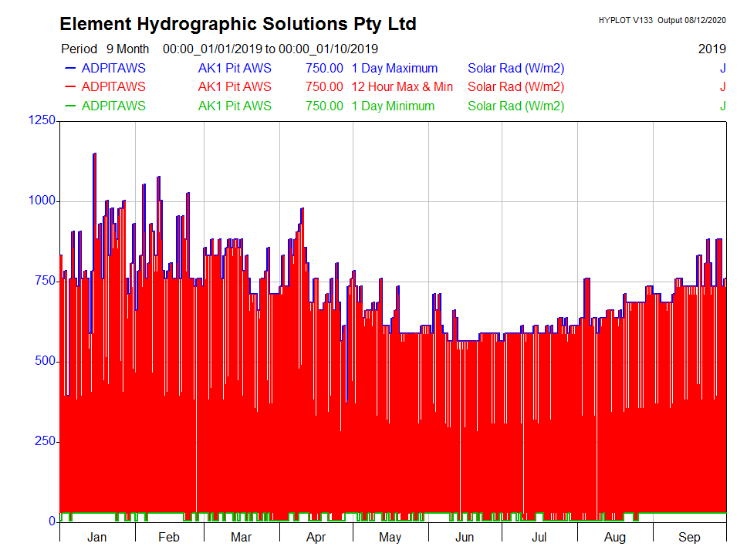Click the red legend line marker
Screen dimensions: 747x560
69,87
